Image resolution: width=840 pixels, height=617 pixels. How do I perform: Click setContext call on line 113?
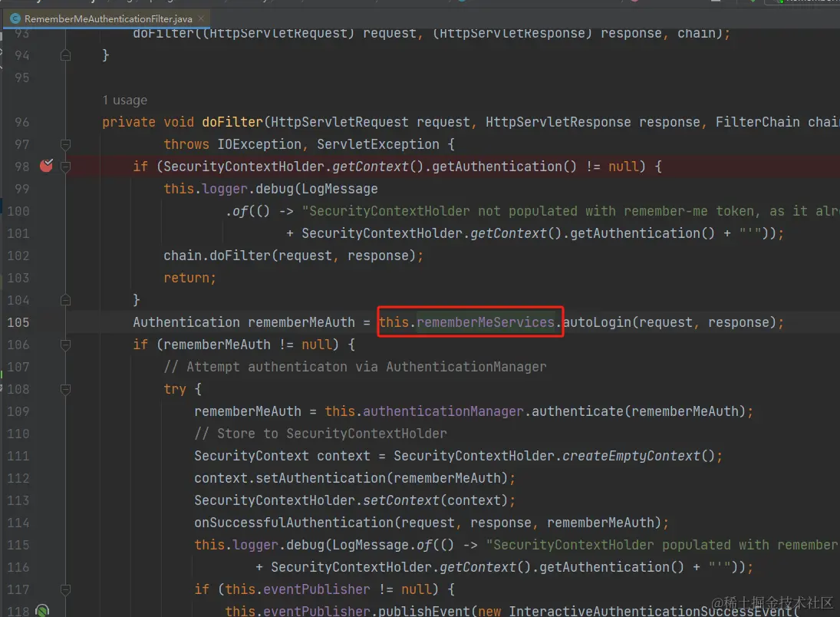[401, 500]
